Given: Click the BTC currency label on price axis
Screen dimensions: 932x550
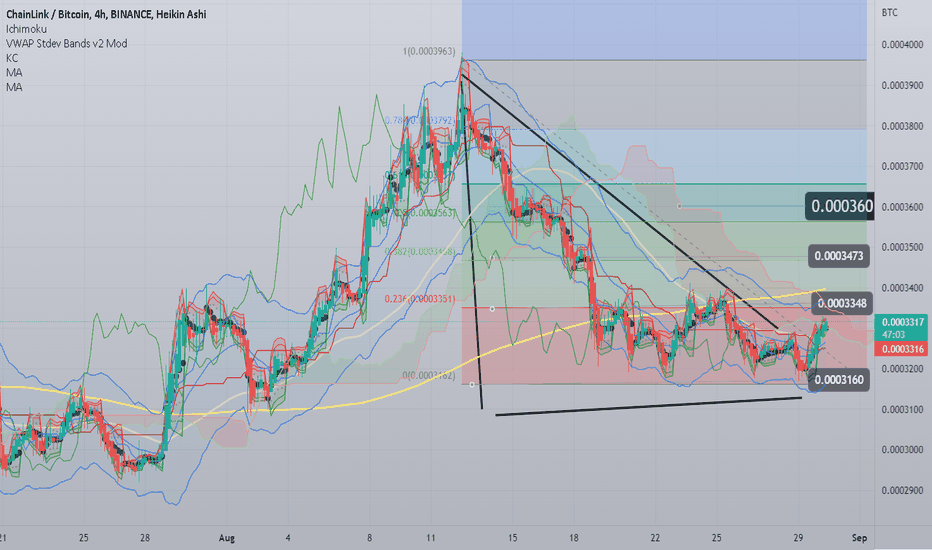Looking at the screenshot, I should [x=890, y=12].
